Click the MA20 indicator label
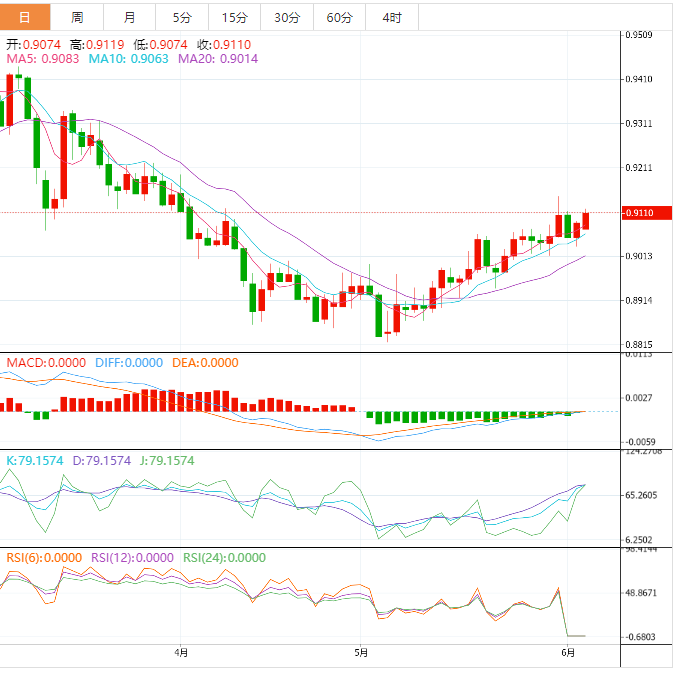Image resolution: width=678 pixels, height=674 pixels. click(x=217, y=59)
